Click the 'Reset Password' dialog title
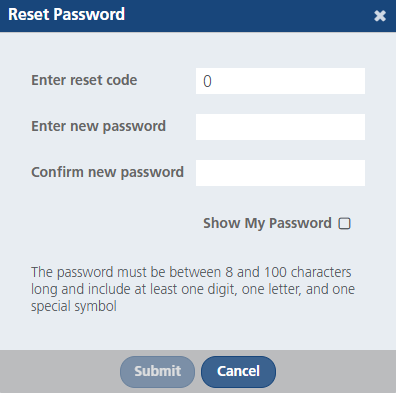This screenshot has width=396, height=393. [66, 15]
